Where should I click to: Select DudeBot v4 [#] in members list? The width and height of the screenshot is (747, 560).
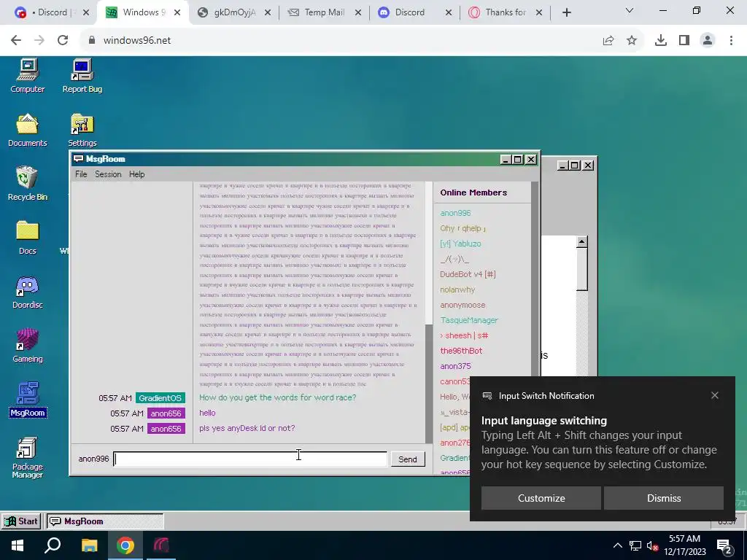(468, 274)
